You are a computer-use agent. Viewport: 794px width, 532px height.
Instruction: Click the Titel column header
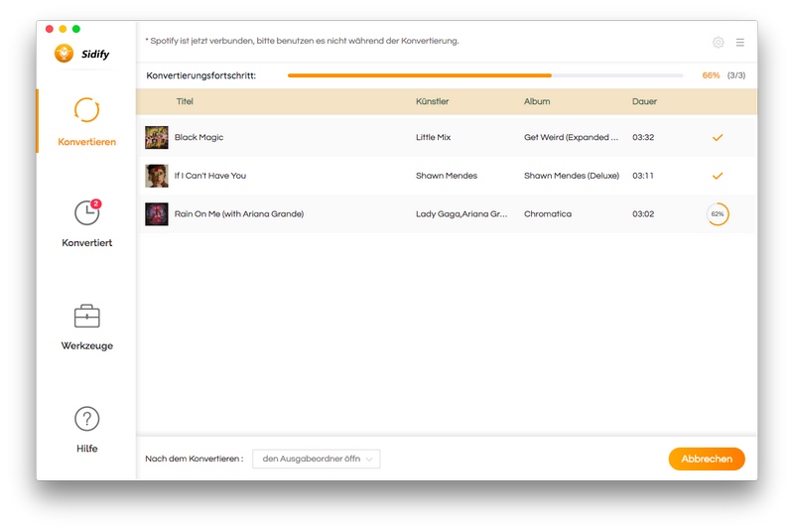pos(185,101)
